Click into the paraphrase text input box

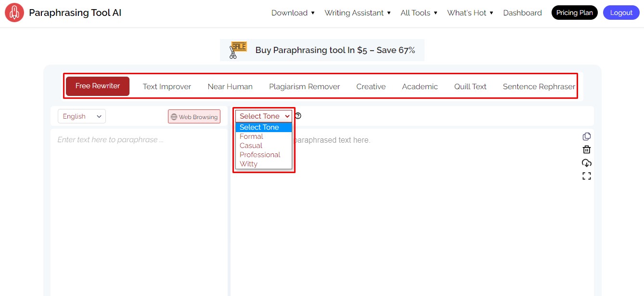coord(139,212)
